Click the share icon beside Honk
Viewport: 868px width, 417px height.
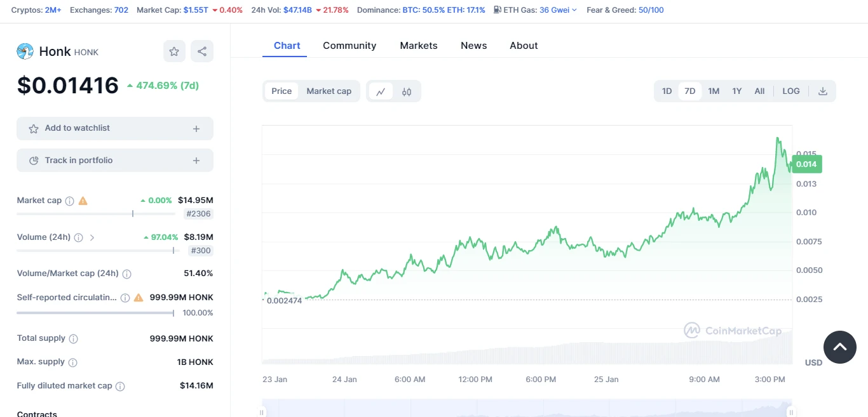[202, 51]
